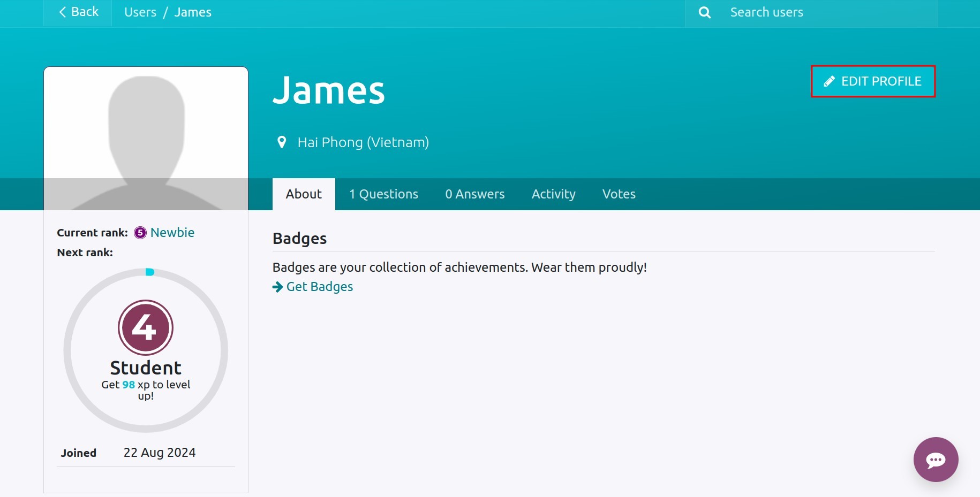Switch to the About tab

point(304,194)
